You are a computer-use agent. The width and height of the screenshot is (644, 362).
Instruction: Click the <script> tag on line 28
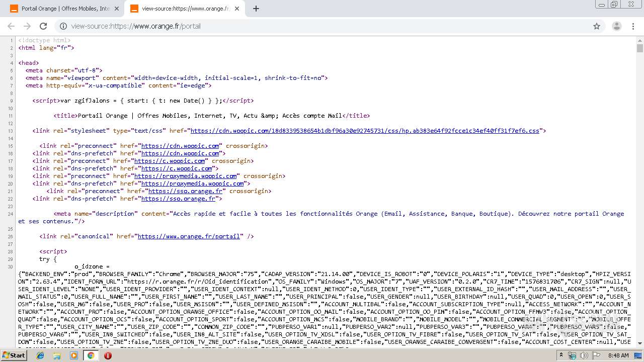(x=53, y=251)
